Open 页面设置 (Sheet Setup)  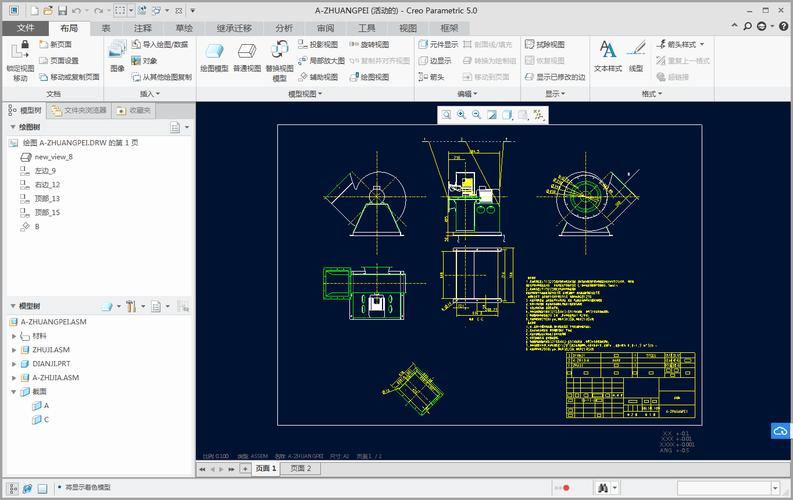click(x=59, y=61)
